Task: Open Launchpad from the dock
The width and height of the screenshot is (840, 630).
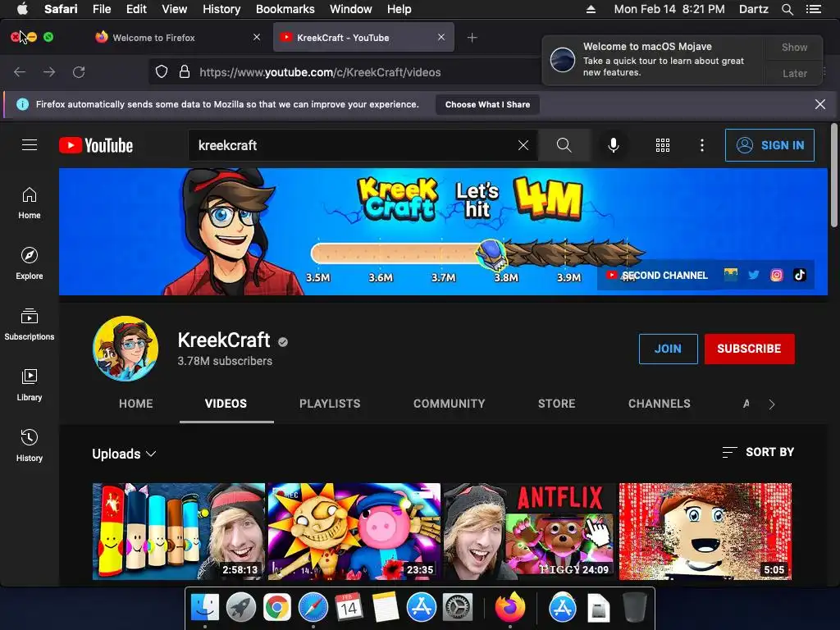Action: (x=241, y=608)
